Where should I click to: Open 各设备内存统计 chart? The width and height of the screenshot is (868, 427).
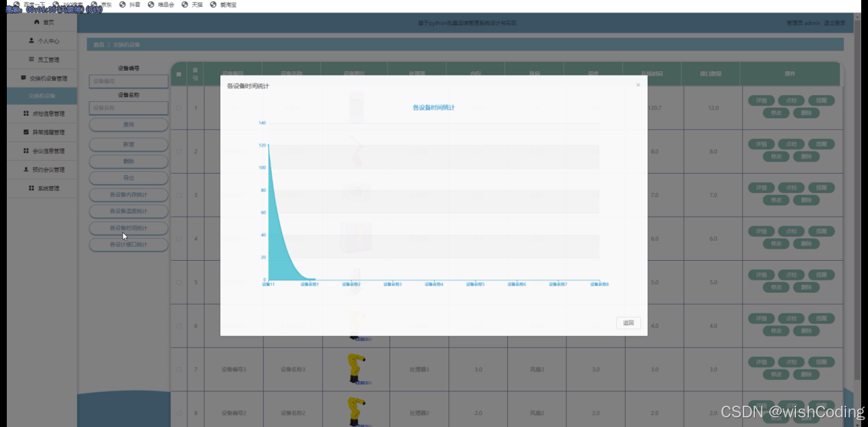coord(129,194)
